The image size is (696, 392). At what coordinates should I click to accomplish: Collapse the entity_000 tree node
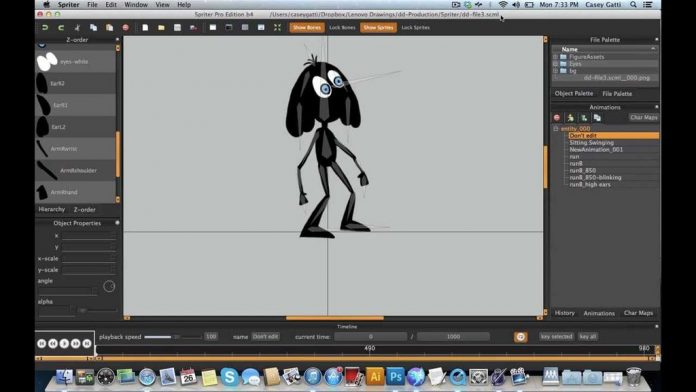[x=556, y=128]
